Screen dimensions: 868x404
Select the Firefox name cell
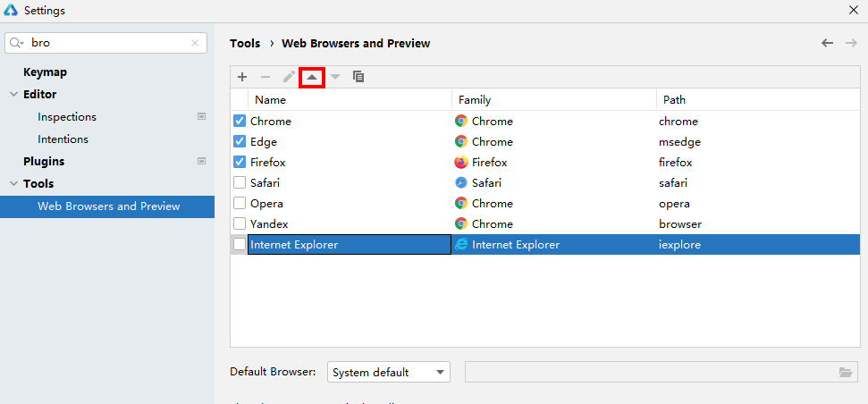350,162
